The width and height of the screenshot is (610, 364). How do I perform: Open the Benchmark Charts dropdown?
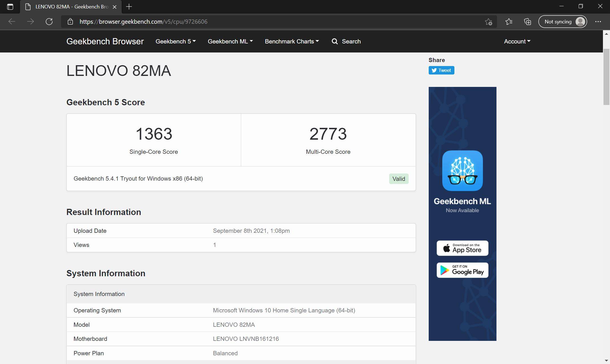pyautogui.click(x=292, y=41)
